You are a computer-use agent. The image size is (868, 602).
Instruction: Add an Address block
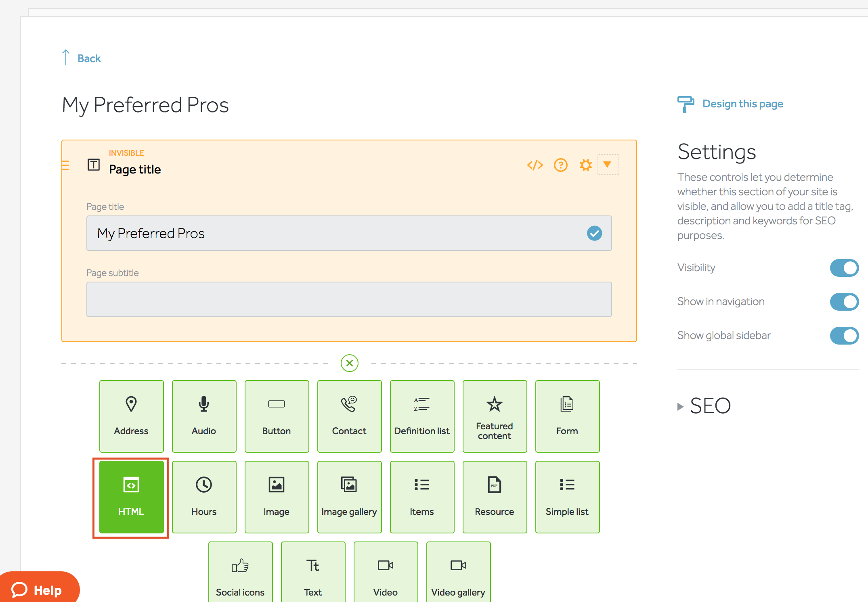coord(131,416)
